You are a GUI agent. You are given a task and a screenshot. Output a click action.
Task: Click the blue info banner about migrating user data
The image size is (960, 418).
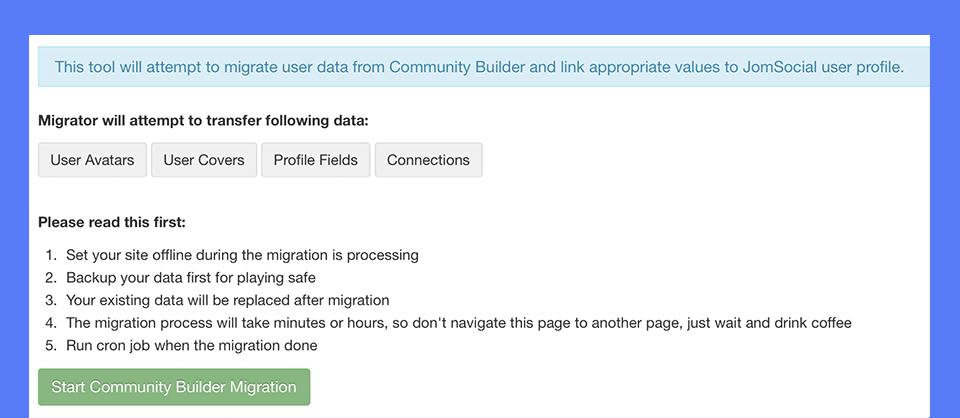[x=484, y=67]
